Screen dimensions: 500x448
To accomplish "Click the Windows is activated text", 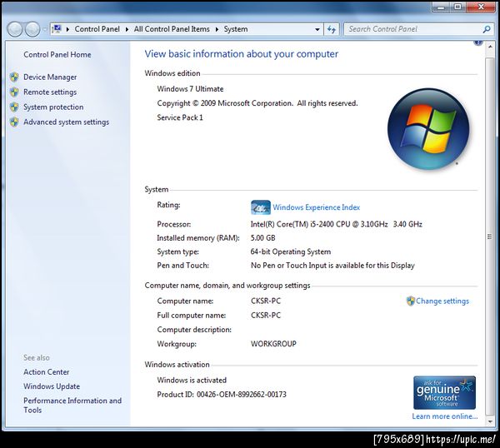I will pos(192,380).
